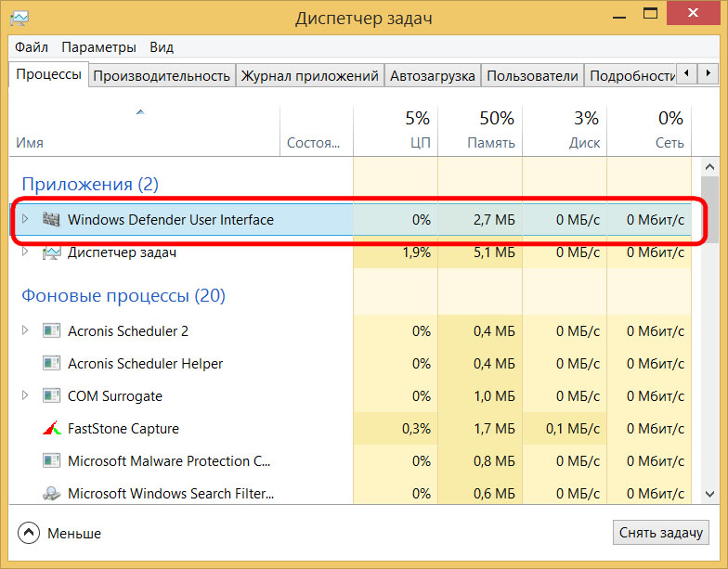Select the COM Surrogate name
The image size is (728, 569).
pyautogui.click(x=115, y=395)
